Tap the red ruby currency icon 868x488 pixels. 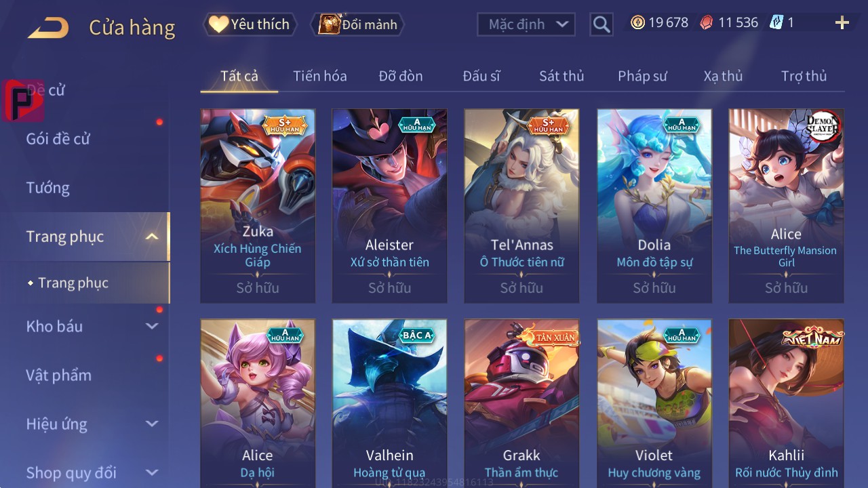pyautogui.click(x=707, y=22)
